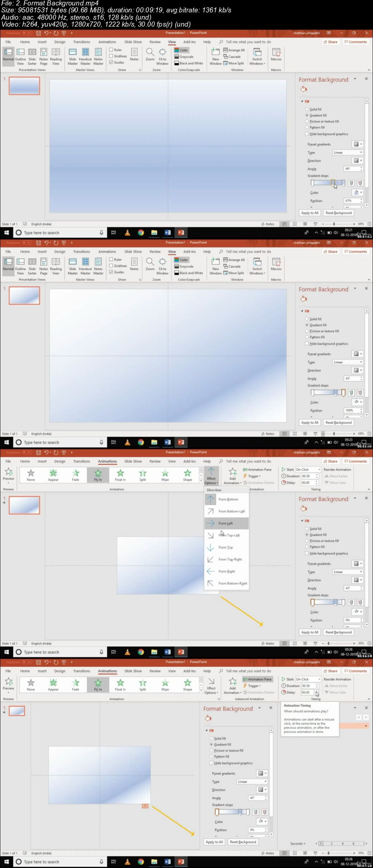373x868 pixels.
Task: Open Chrome from the bottom frame taskbar
Action: click(x=141, y=862)
